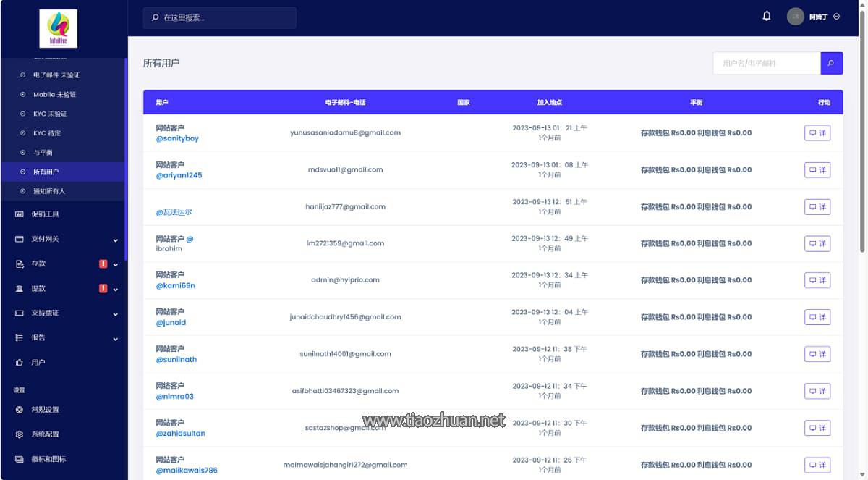Expand the 支付网关 menu chevron

pyautogui.click(x=115, y=240)
